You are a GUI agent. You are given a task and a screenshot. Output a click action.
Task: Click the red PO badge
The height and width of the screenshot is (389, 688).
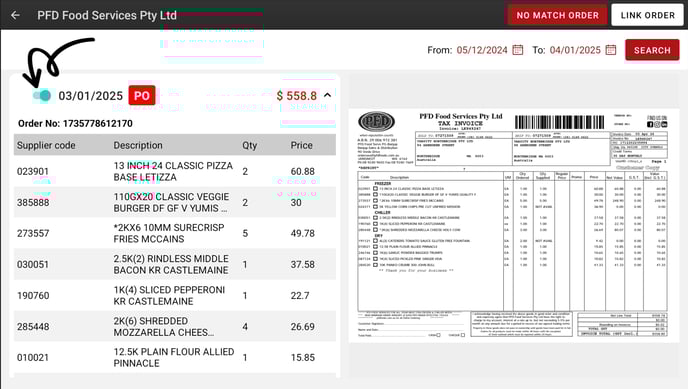(x=142, y=96)
